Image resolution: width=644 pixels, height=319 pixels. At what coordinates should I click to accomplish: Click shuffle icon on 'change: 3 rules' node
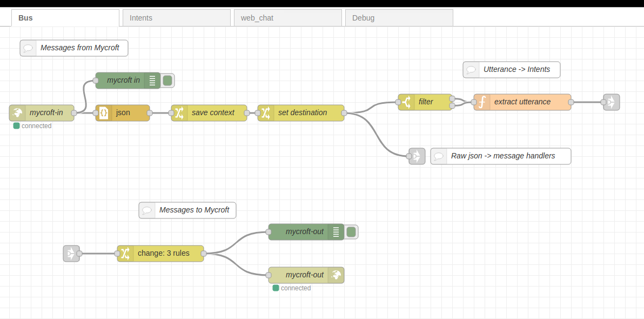(x=125, y=254)
